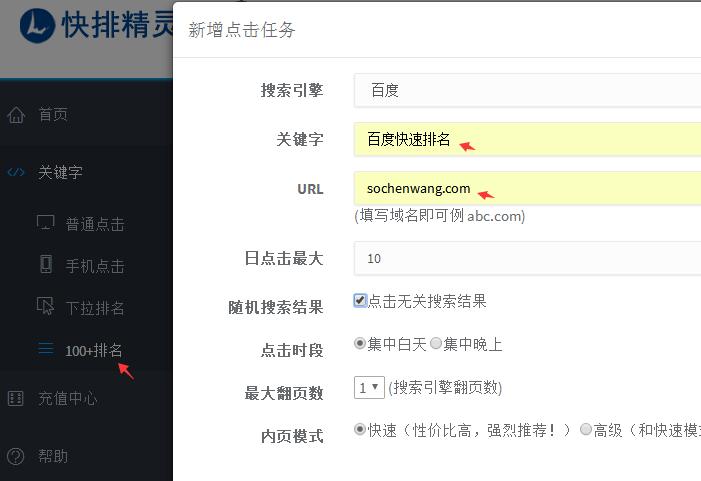The image size is (701, 481).
Task: Focus the 关键字 keyword input field
Action: [x=527, y=139]
